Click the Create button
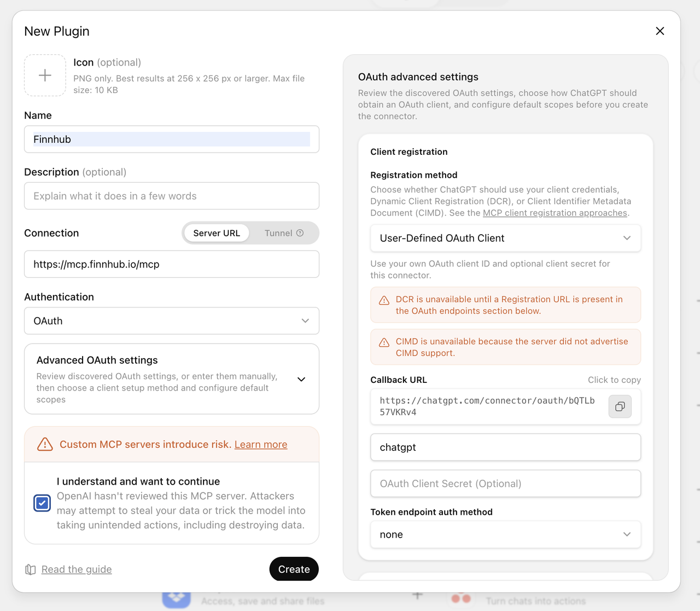The image size is (700, 611). (x=294, y=569)
